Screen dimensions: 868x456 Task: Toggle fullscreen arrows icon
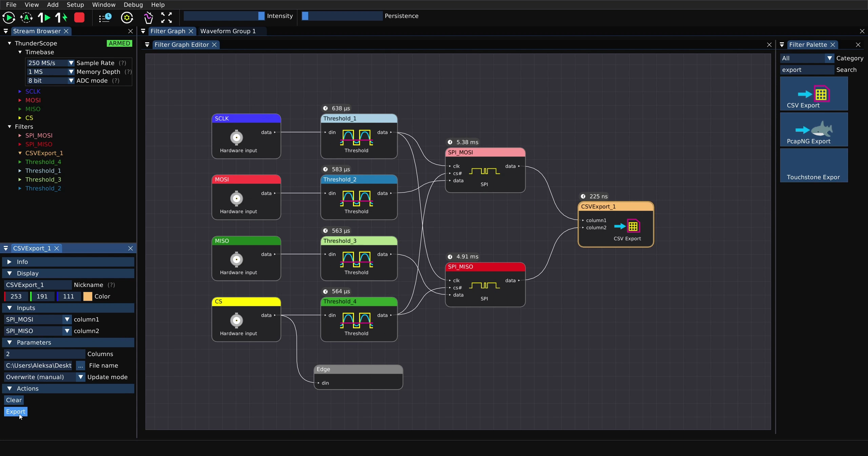[166, 18]
